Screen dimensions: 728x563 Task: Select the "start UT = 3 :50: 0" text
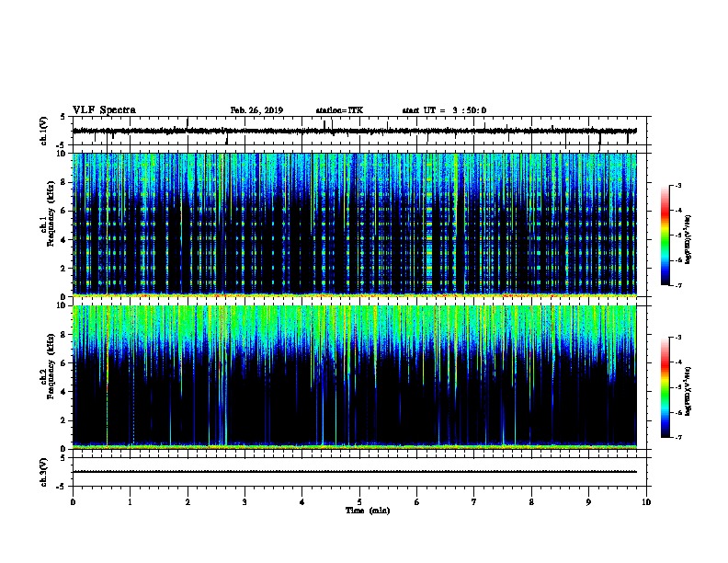tap(444, 110)
